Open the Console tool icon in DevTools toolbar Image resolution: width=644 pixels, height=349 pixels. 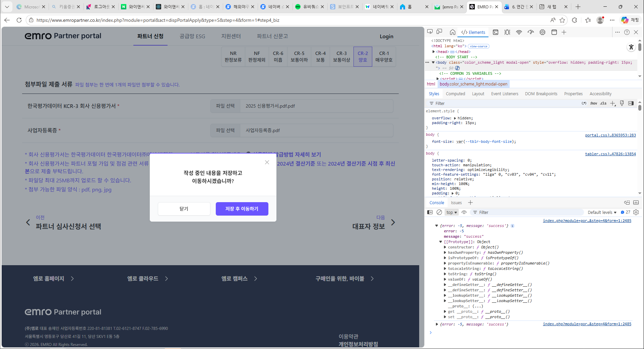[x=496, y=32]
